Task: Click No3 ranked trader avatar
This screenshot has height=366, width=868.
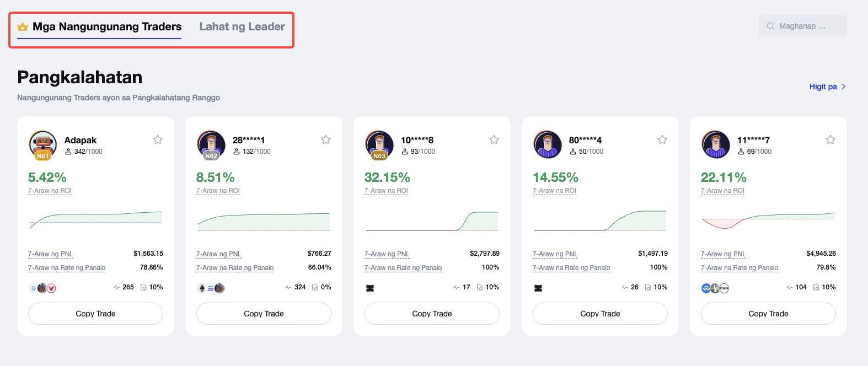Action: point(379,144)
